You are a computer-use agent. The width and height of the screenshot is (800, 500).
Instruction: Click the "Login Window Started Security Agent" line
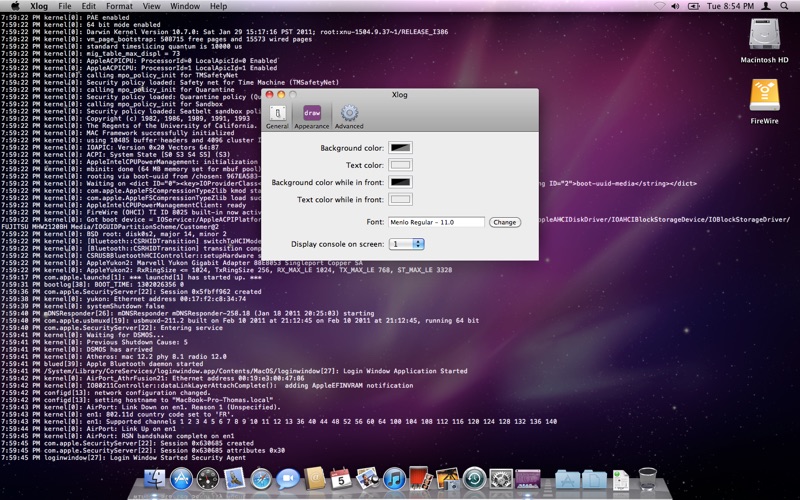click(123, 458)
